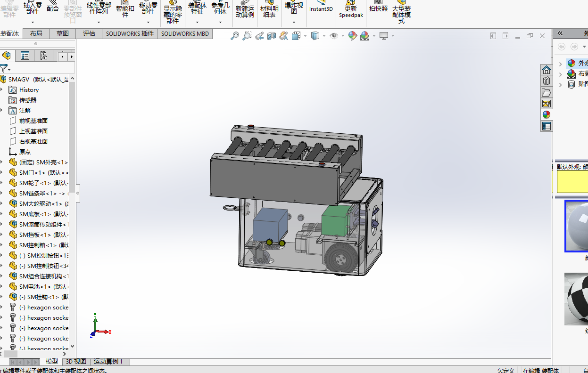Collapse task pane with double chevron
This screenshot has width=588, height=373.
coord(560,33)
